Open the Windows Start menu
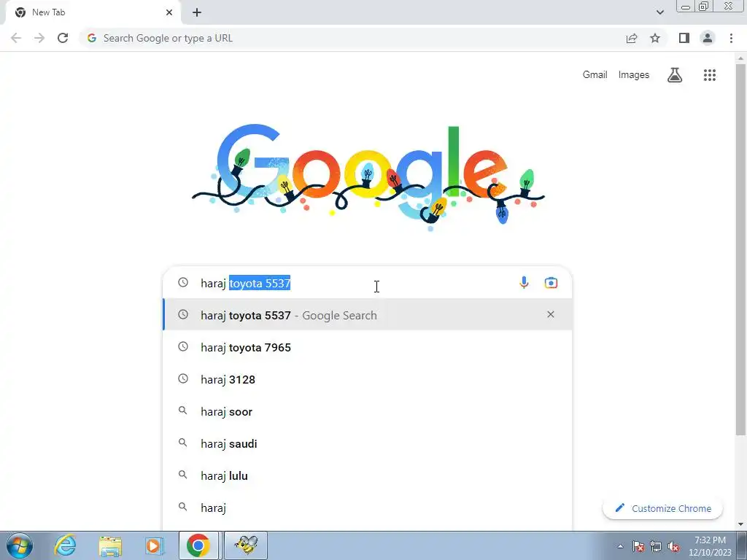Viewport: 747px width, 560px height. tap(20, 545)
